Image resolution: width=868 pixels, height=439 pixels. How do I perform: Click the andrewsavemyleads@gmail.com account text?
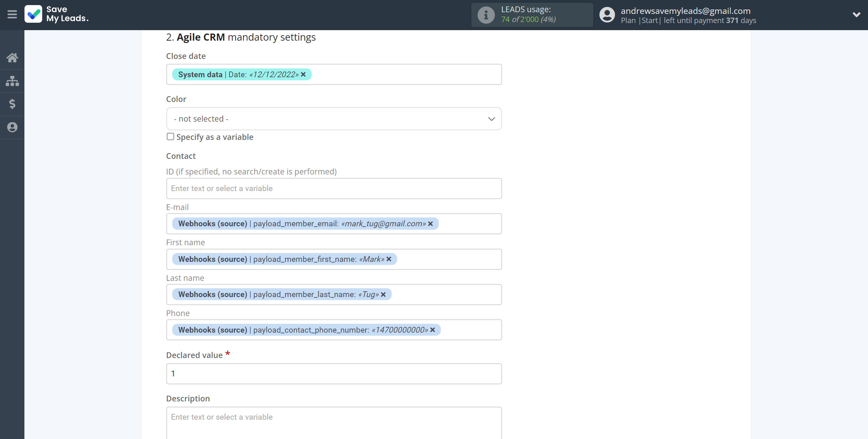pos(686,11)
